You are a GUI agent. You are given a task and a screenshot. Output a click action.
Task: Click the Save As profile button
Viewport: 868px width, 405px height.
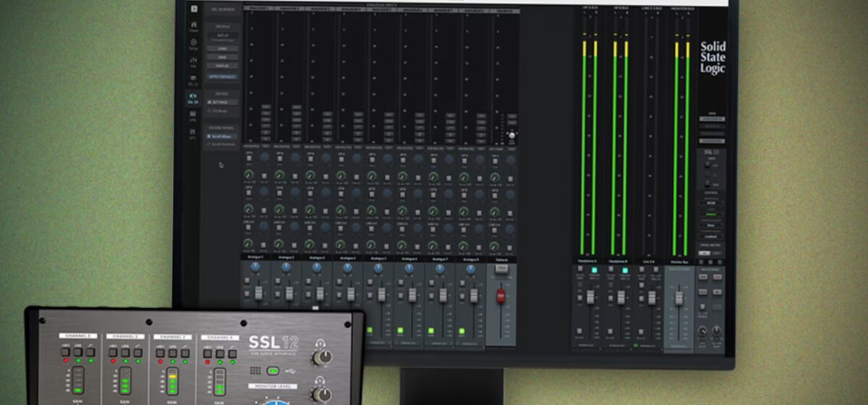[x=223, y=66]
